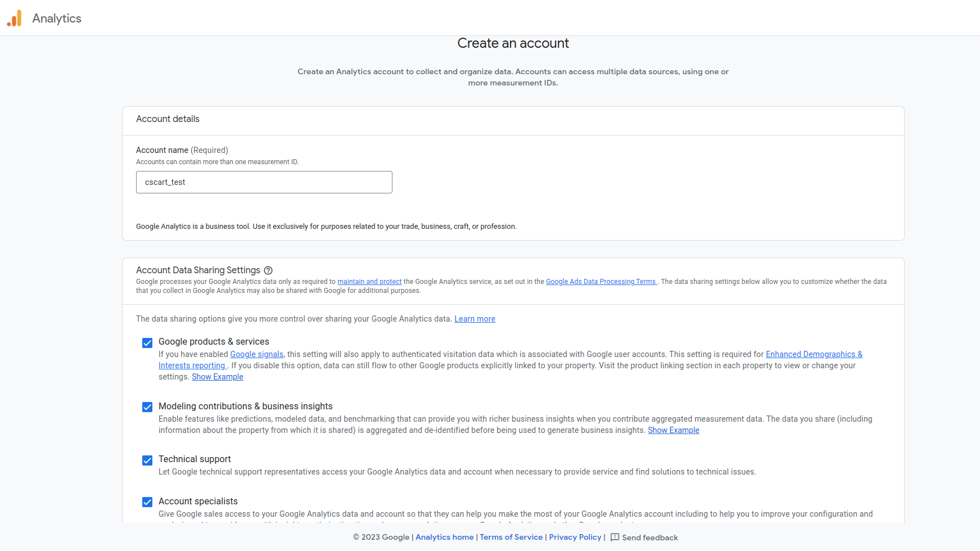Uncheck the Account specialists checkbox
Screen dimensions: 980x551
point(147,502)
